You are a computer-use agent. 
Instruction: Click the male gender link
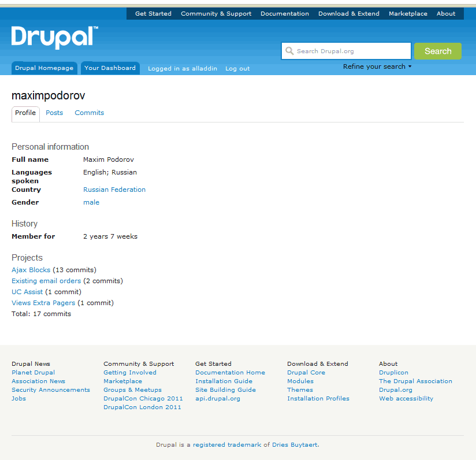coord(91,202)
